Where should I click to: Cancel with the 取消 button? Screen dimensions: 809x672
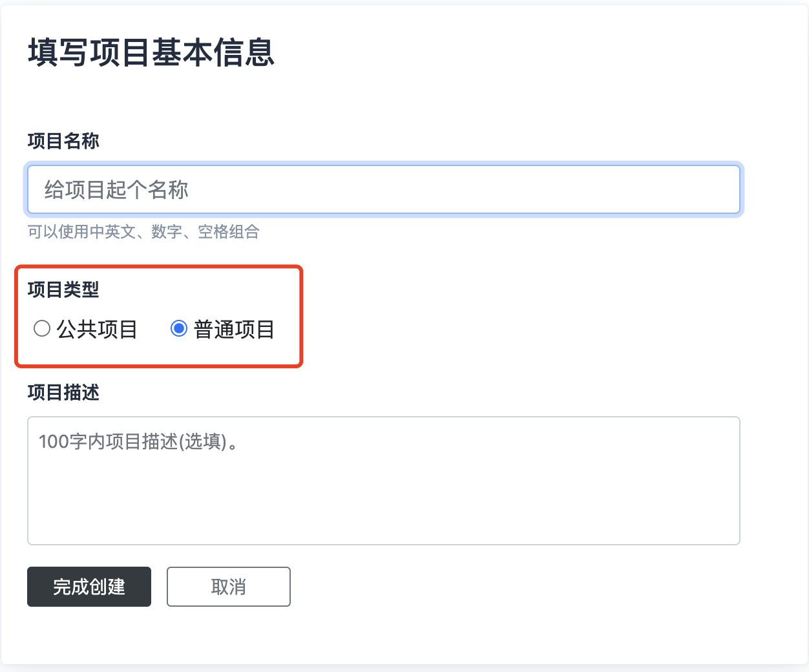pos(228,587)
